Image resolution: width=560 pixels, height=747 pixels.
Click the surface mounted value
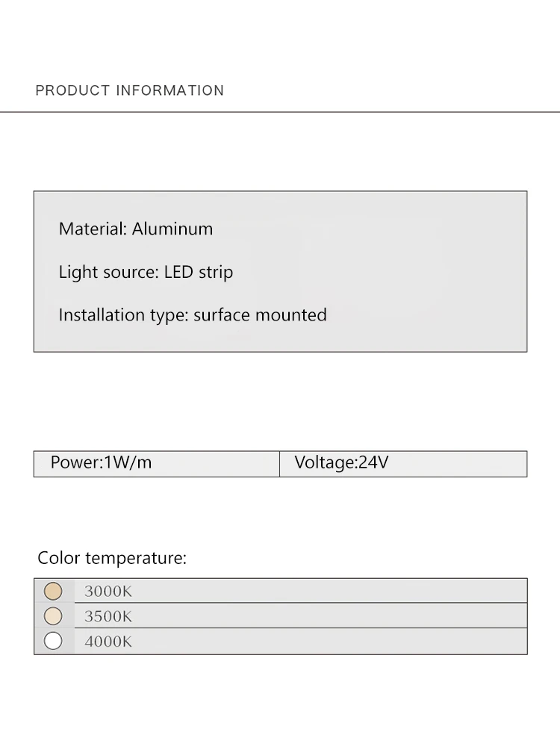tap(260, 315)
